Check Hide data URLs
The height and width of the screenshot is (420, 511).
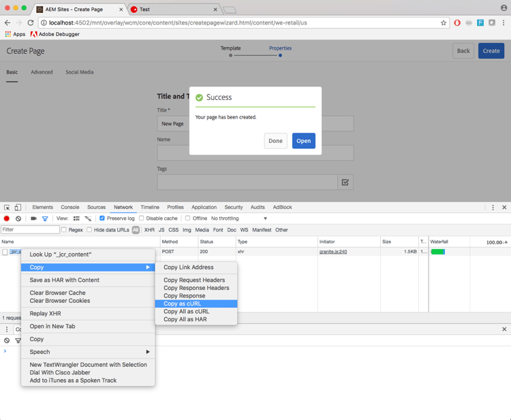(x=89, y=230)
